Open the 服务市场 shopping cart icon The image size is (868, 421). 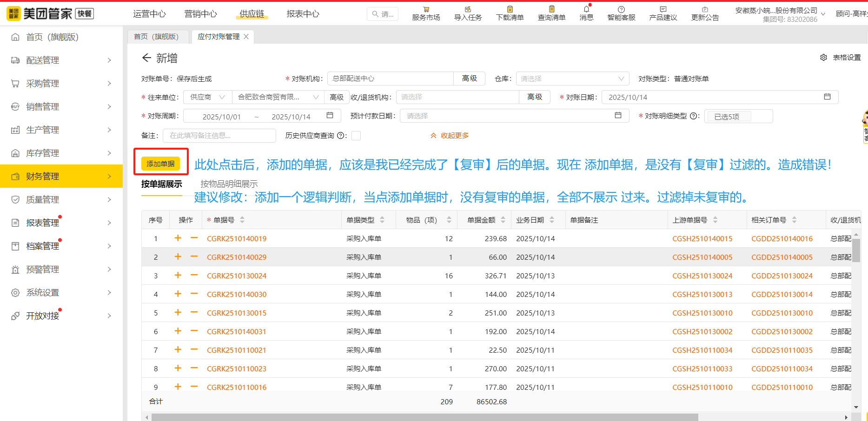(426, 9)
